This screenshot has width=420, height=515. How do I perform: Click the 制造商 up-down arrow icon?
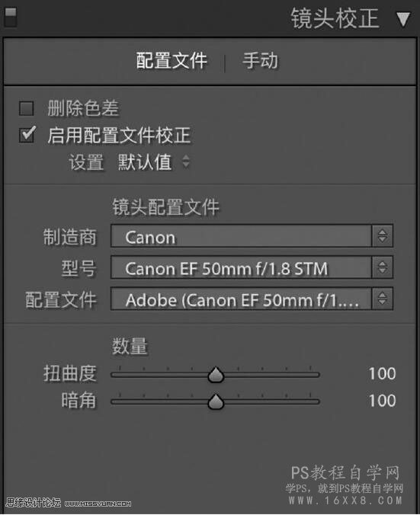pos(382,236)
